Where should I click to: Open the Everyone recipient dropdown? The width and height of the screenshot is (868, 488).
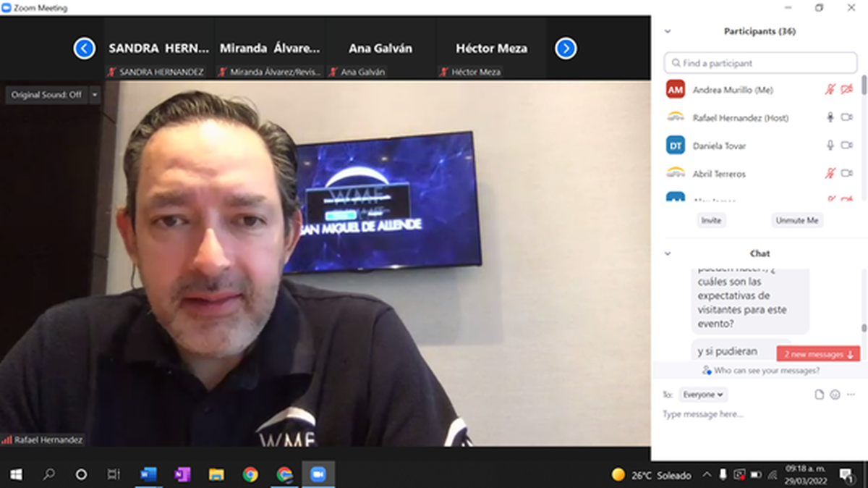pos(702,395)
